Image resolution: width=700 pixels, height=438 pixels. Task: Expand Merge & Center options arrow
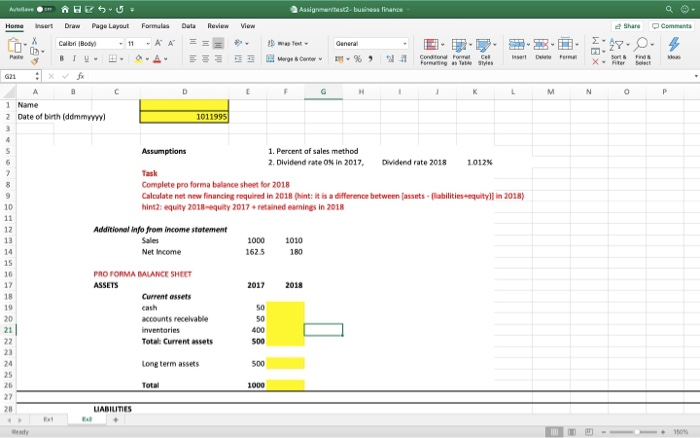(321, 59)
